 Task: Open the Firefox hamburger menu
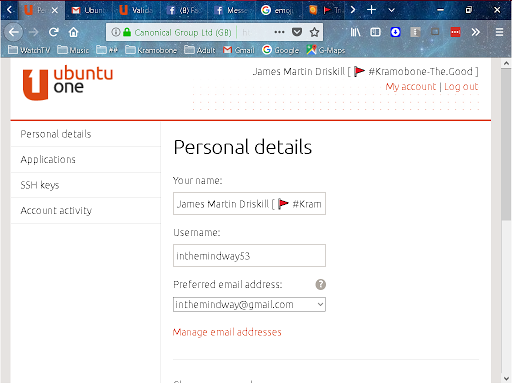[x=499, y=32]
